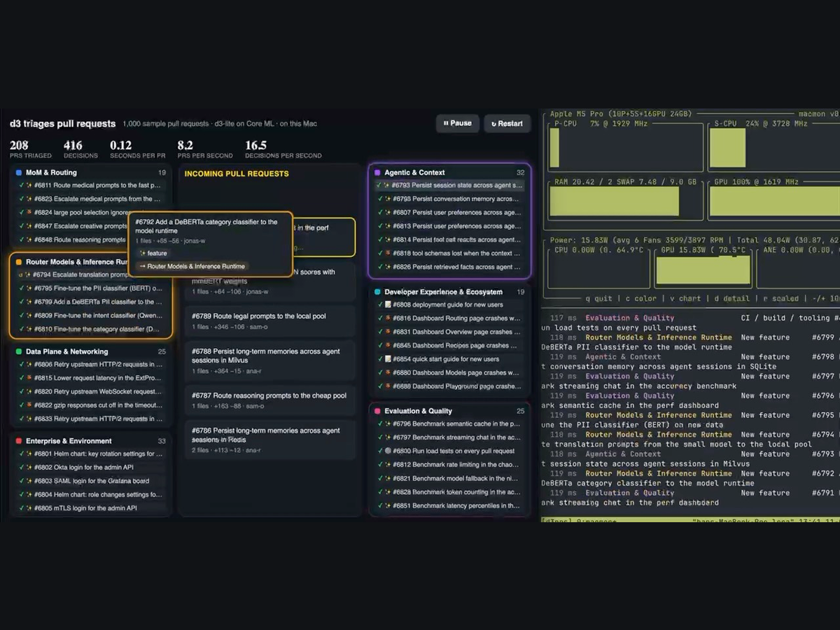Click the teal Developer Experience & Ecosystem icon
Image resolution: width=840 pixels, height=630 pixels.
(377, 292)
